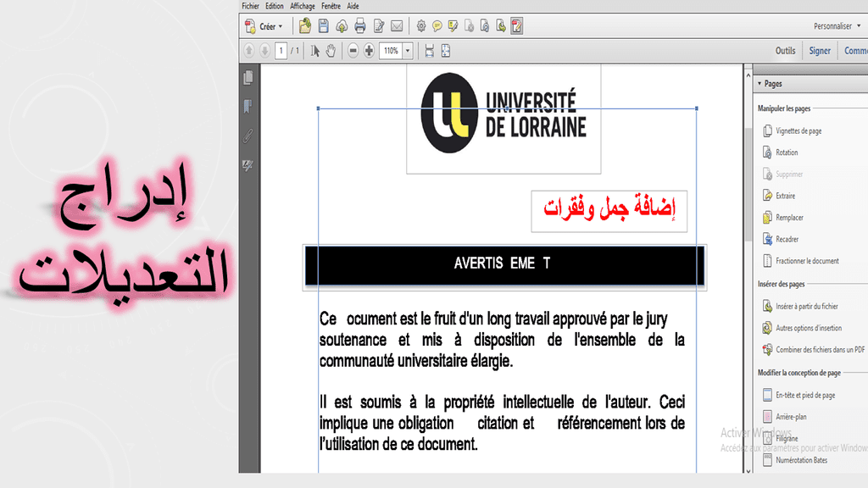Click the AVERTIS EME T black heading box
The width and height of the screenshot is (868, 488).
tap(504, 265)
